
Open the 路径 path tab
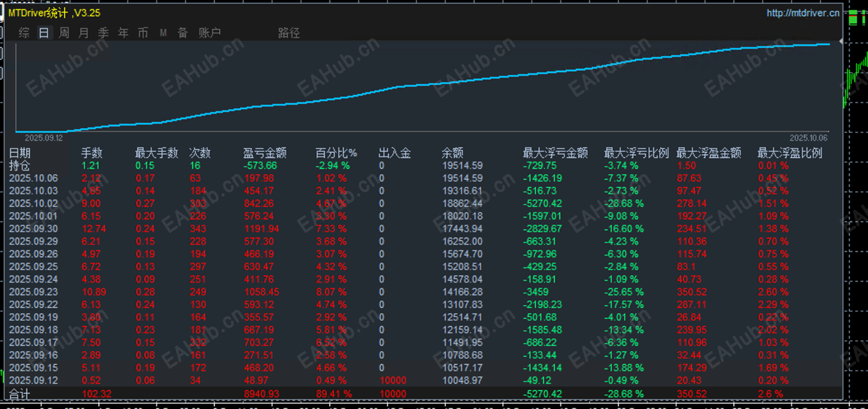(289, 33)
